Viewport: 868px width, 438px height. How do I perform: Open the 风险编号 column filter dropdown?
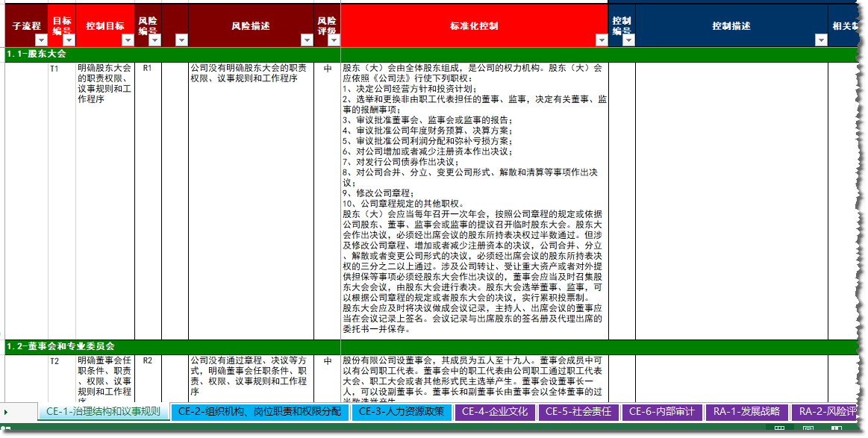click(x=154, y=40)
